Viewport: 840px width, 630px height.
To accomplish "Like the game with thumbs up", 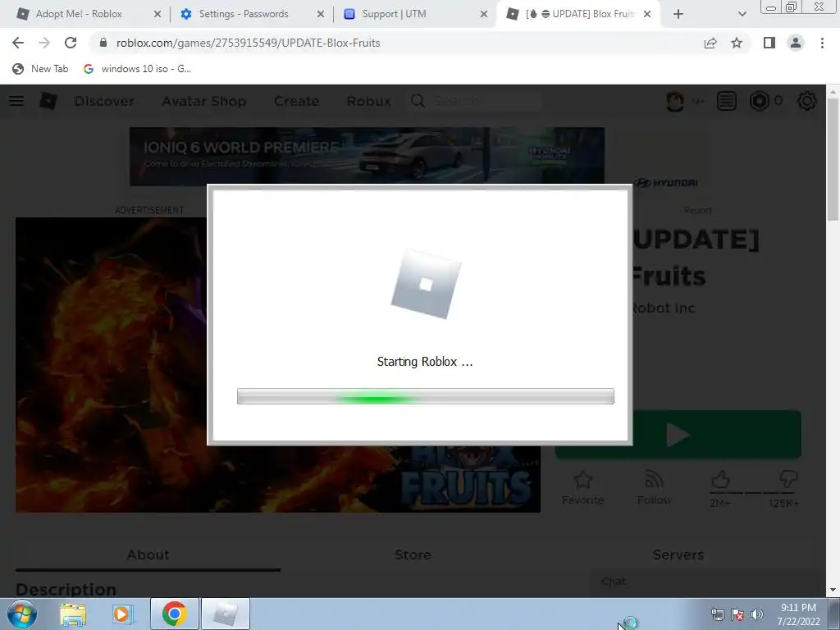I will coord(720,481).
